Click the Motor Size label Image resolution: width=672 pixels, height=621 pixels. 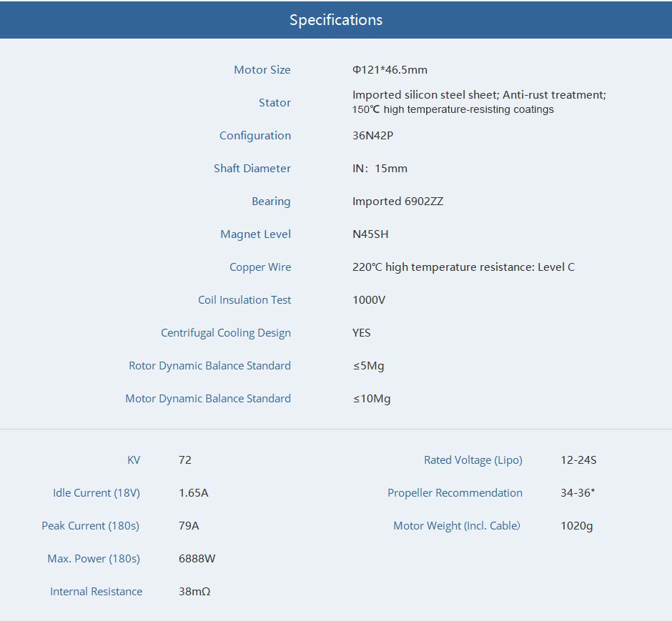[x=262, y=70]
